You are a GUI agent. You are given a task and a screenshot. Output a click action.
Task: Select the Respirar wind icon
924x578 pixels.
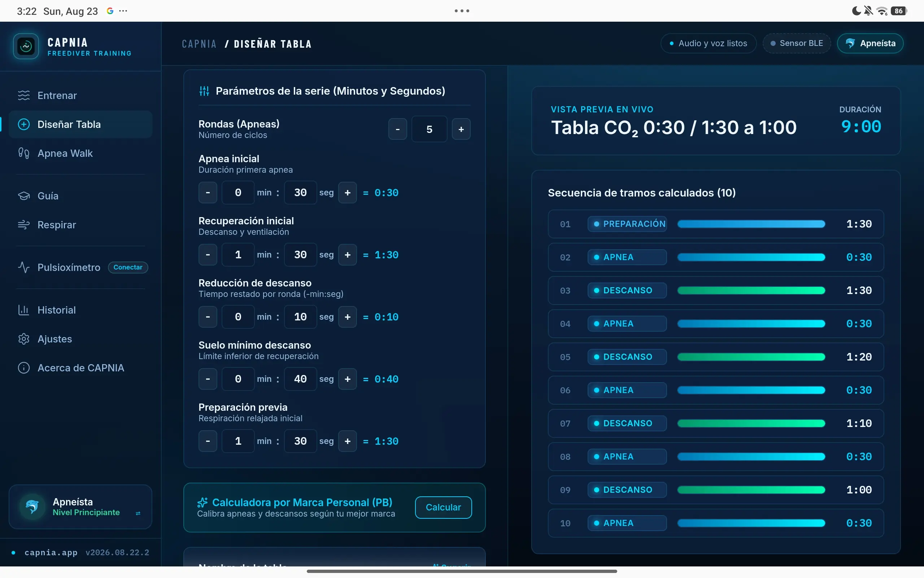[x=24, y=225]
